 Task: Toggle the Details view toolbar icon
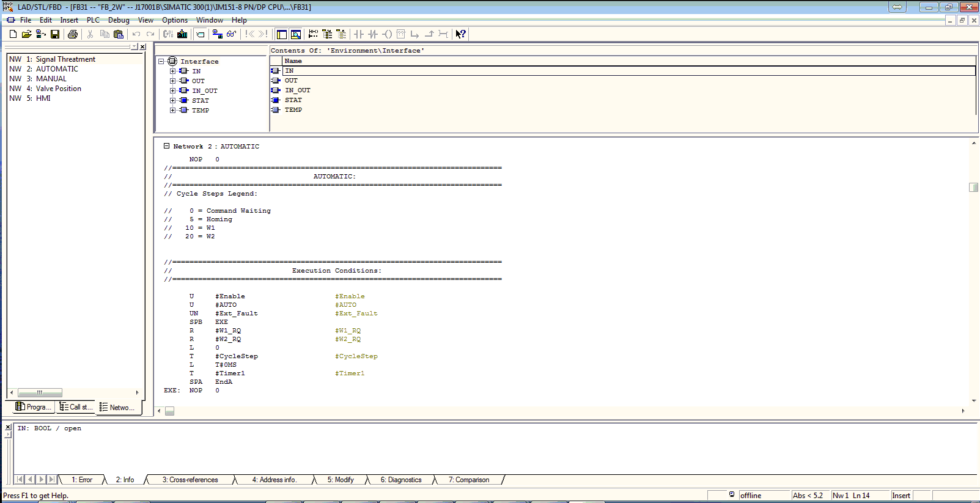296,34
